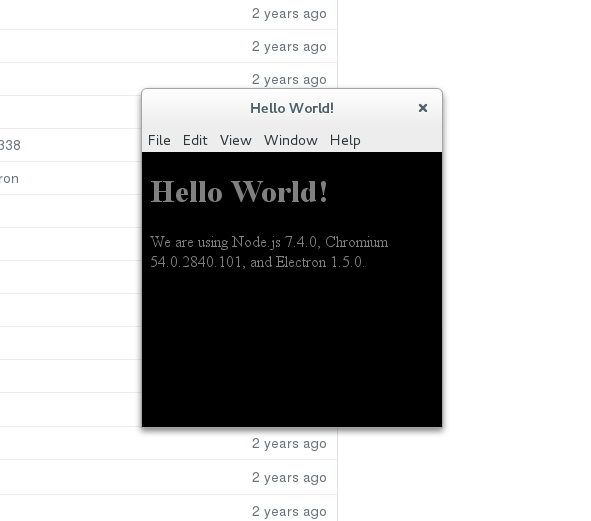Open the File menu
The width and height of the screenshot is (591, 521).
pyautogui.click(x=159, y=140)
